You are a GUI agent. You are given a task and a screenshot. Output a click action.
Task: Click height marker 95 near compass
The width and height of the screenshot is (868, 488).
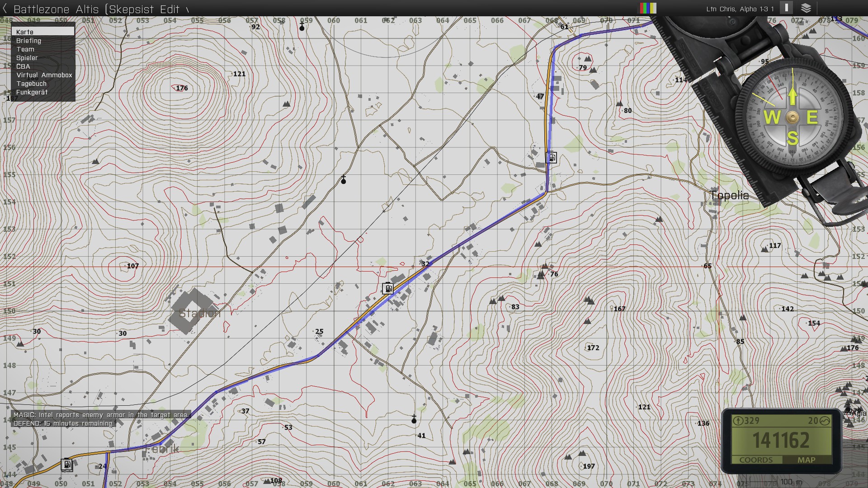point(764,62)
